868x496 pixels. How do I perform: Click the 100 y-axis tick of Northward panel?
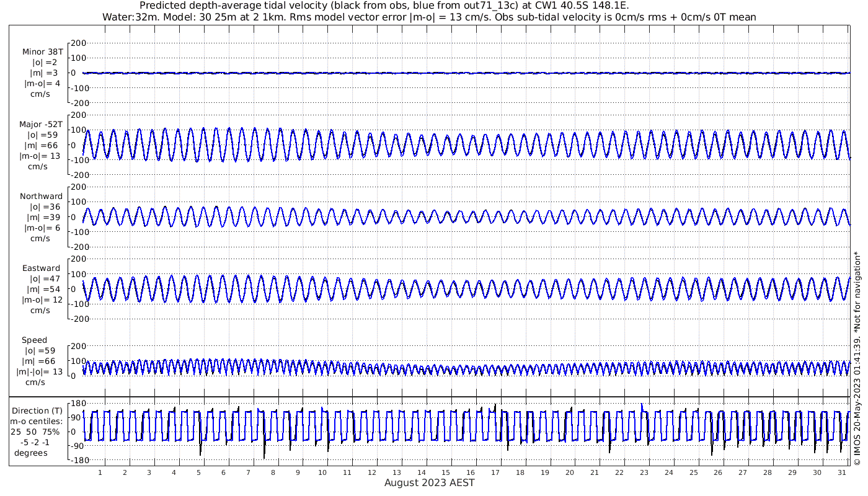coord(78,202)
